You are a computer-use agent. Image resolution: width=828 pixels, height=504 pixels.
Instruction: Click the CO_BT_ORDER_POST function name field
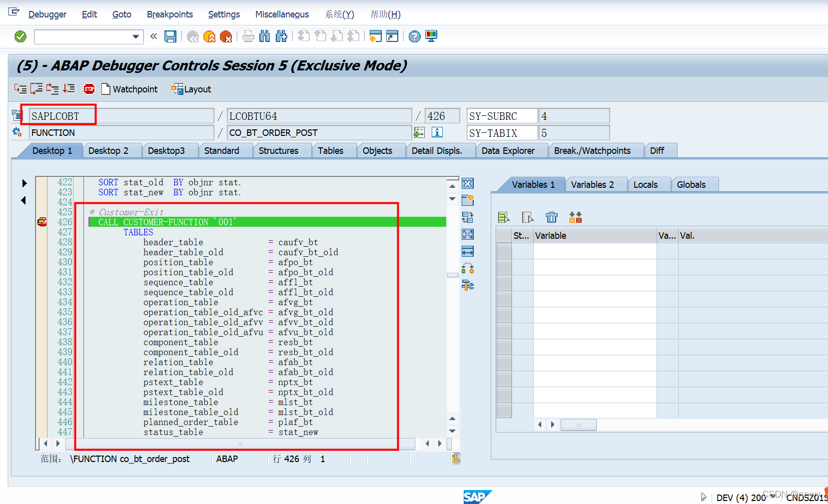click(x=319, y=132)
